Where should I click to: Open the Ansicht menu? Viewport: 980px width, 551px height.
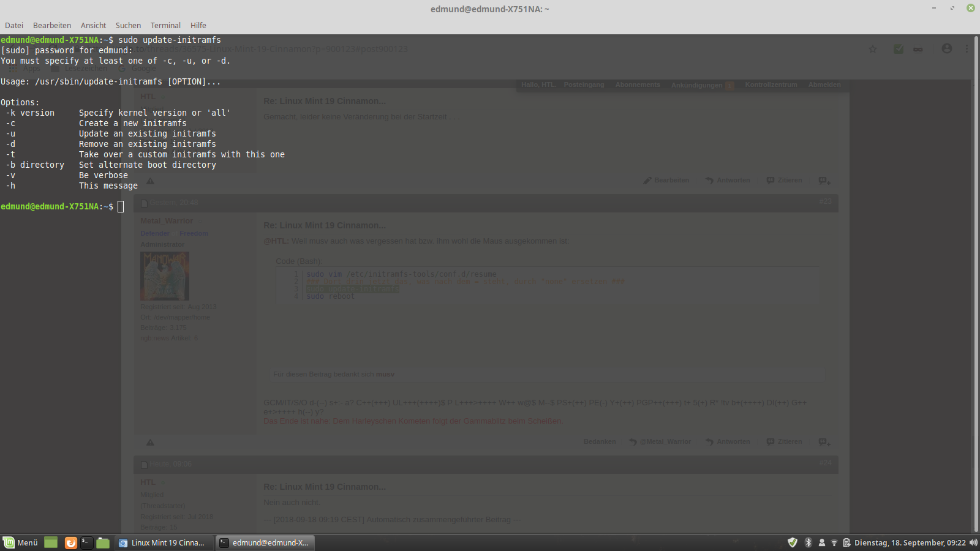pyautogui.click(x=93, y=26)
